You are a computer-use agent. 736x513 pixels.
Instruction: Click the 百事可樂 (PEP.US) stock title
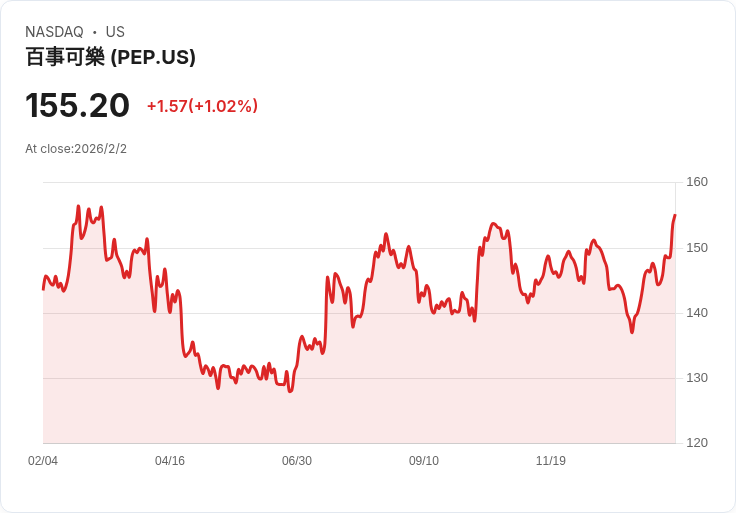[x=110, y=58]
